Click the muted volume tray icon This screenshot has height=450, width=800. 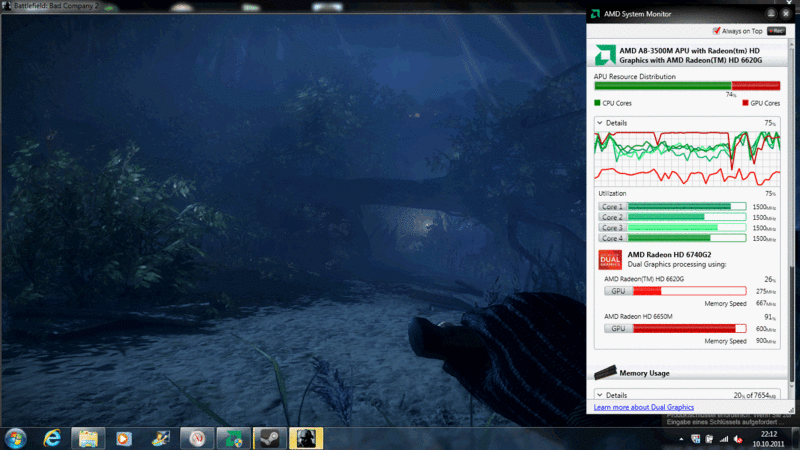point(738,439)
